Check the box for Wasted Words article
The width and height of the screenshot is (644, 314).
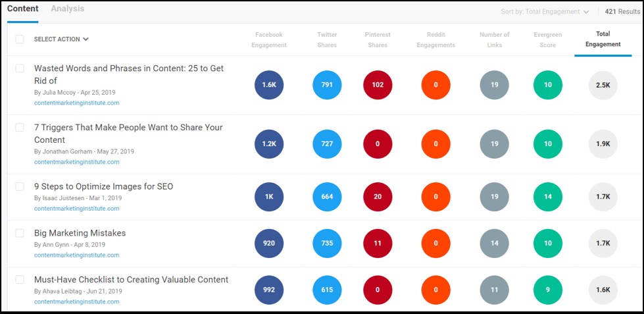(20, 68)
